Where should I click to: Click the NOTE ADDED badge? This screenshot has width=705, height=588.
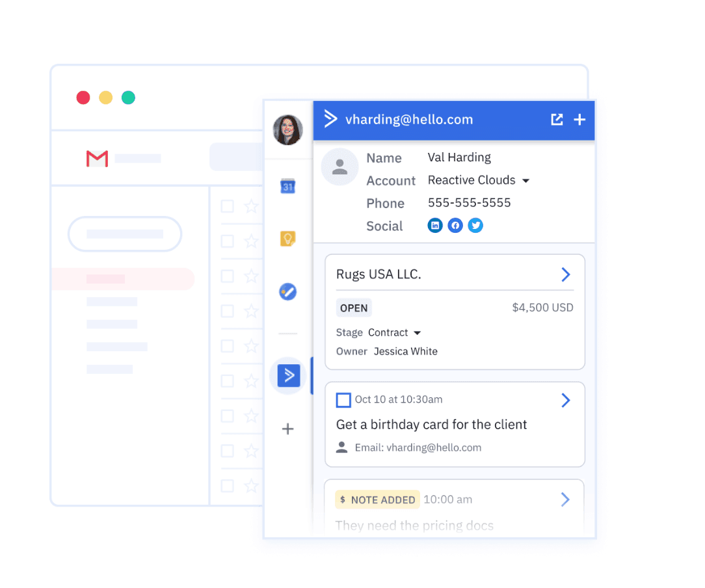(x=377, y=500)
